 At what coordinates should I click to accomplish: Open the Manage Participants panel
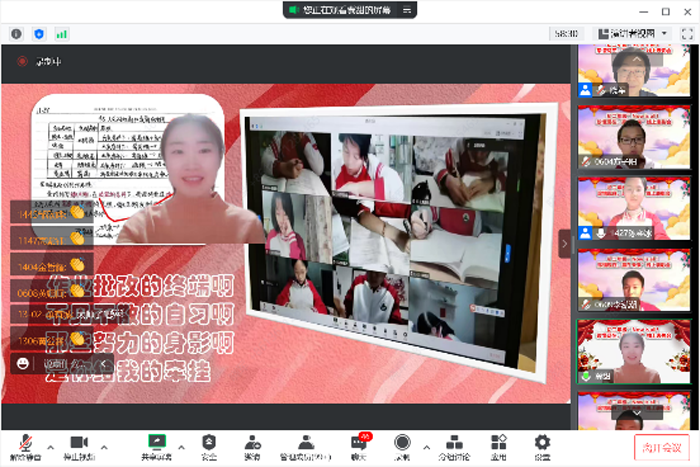(305, 447)
